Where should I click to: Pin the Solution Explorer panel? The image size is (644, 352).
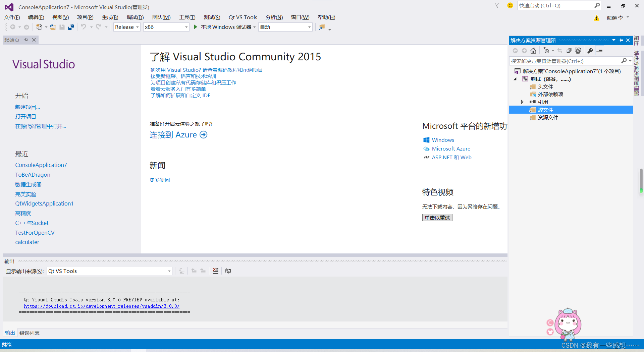pos(621,40)
